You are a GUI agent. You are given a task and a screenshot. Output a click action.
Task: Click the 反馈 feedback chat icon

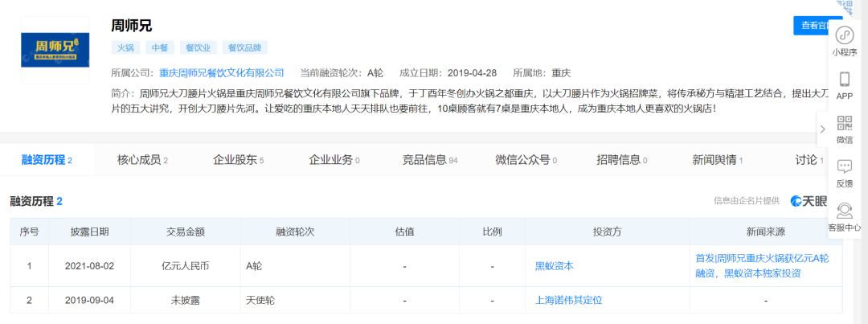point(845,166)
